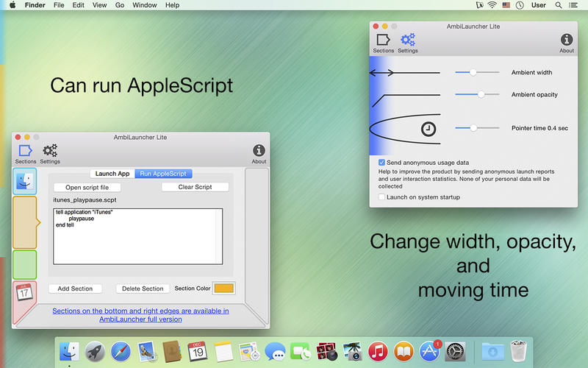Screen dimensions: 588x368
Task: Click the orange Section Color swatch
Action: (x=223, y=289)
